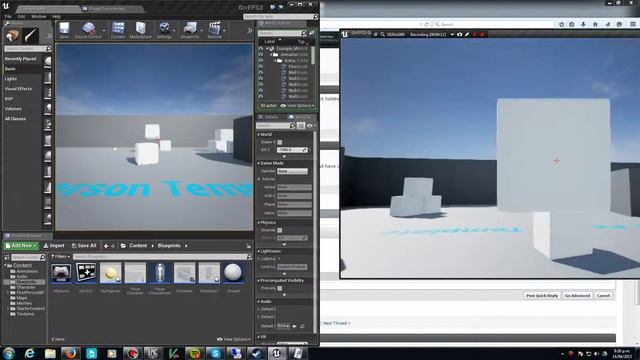
Task: Toggle visibility eye of Example_Map row
Action: 260,49
